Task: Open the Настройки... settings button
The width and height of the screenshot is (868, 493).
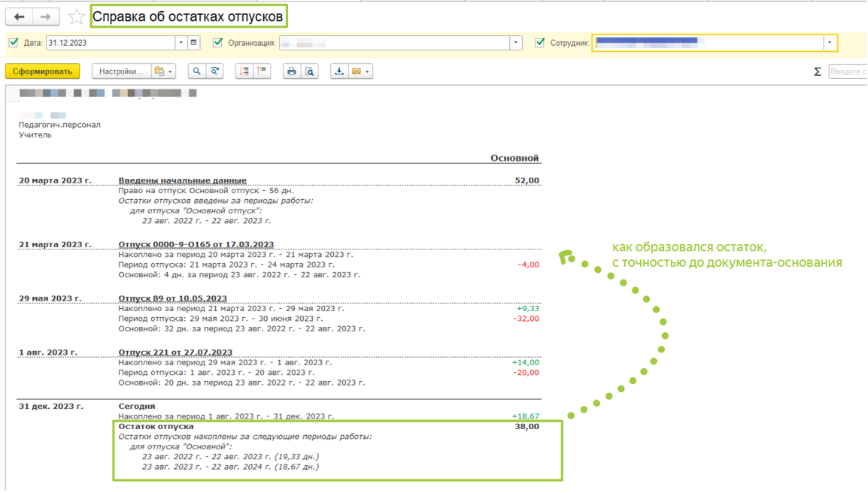Action: point(121,71)
